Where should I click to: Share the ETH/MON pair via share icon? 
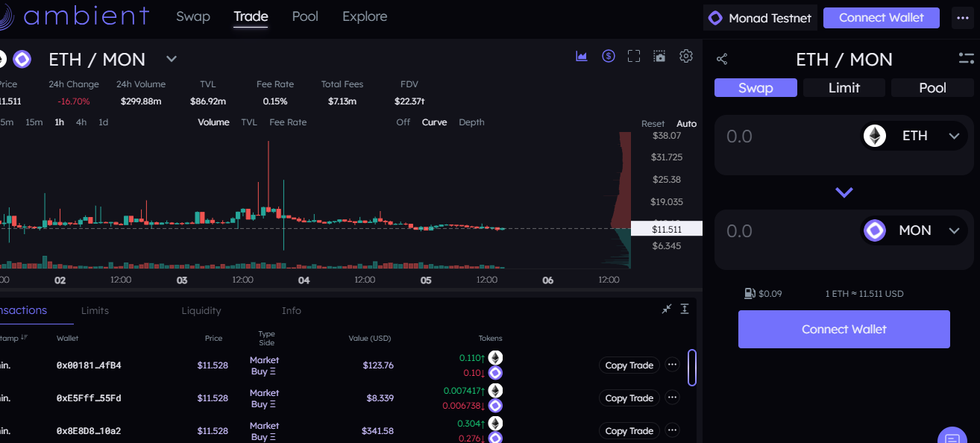tap(720, 58)
